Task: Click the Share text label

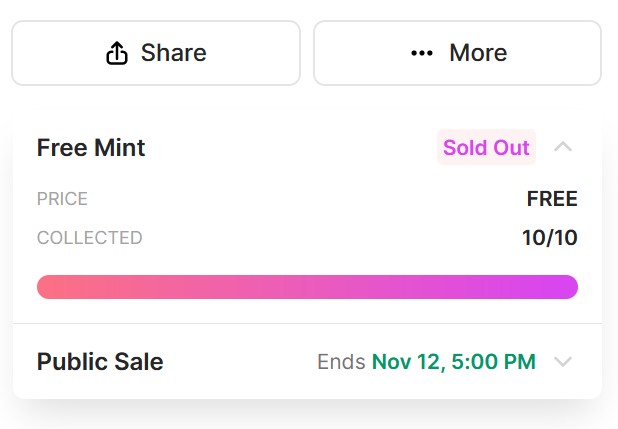Action: 174,53
